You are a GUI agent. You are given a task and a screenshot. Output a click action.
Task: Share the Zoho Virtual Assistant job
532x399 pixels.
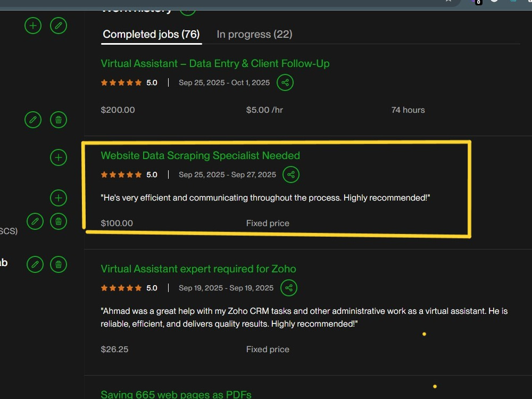tap(289, 288)
